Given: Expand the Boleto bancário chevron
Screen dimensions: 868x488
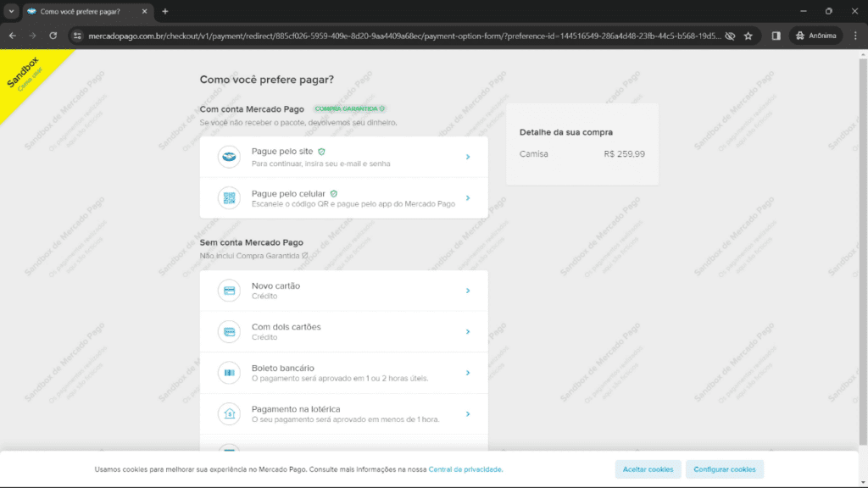Looking at the screenshot, I should [x=468, y=373].
